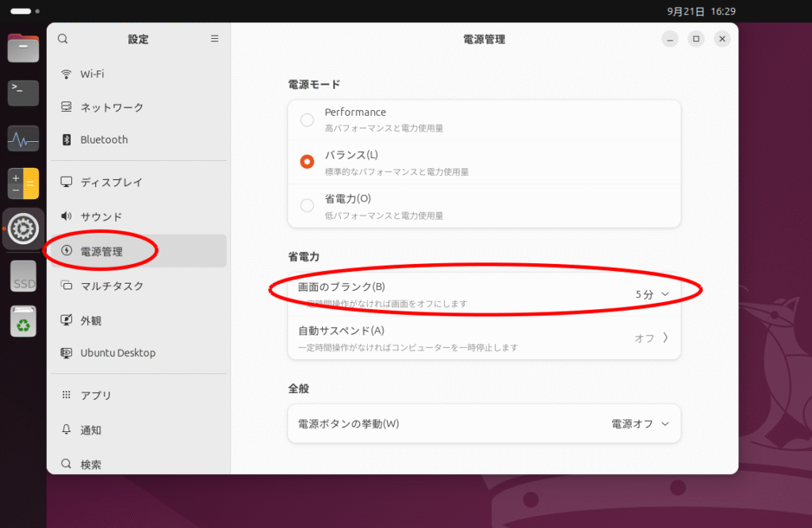This screenshot has height=528, width=812.
Task: Click the 電源モード section heading
Action: [x=314, y=84]
